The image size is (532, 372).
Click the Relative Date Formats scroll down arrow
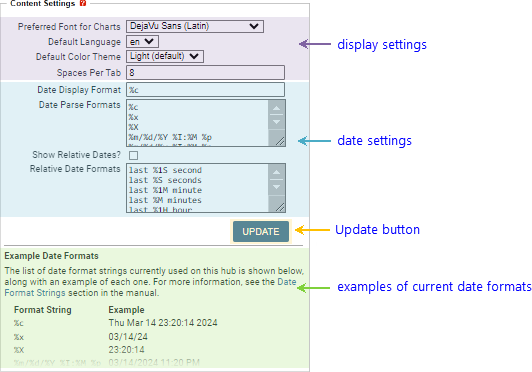point(277,187)
